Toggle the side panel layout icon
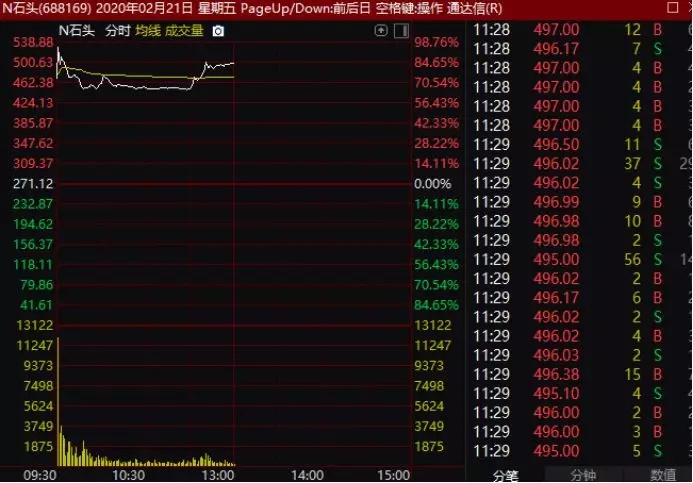The width and height of the screenshot is (693, 483). [x=401, y=31]
